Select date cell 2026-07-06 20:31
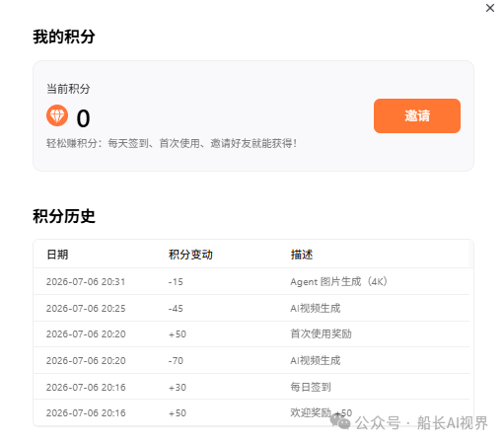 pos(86,282)
